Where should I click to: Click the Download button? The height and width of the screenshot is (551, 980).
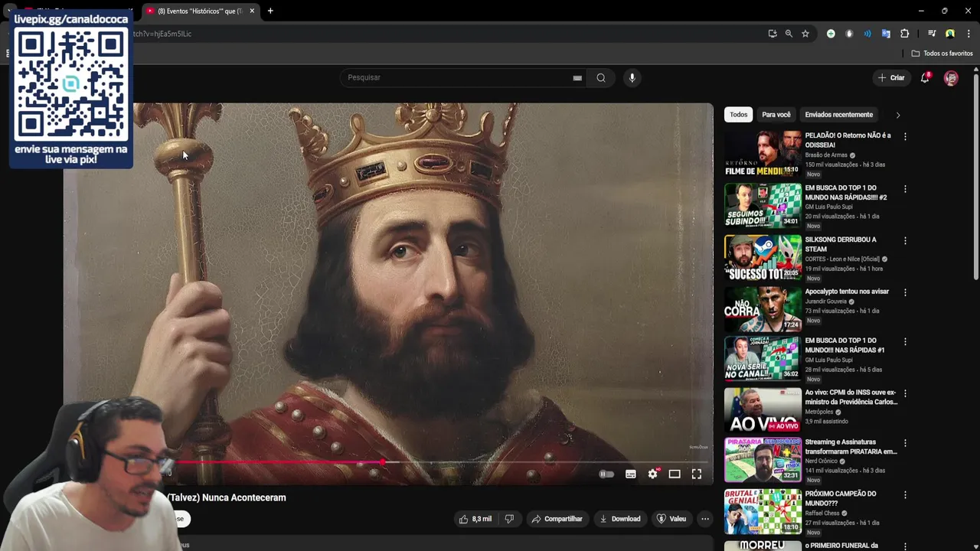pyautogui.click(x=619, y=519)
